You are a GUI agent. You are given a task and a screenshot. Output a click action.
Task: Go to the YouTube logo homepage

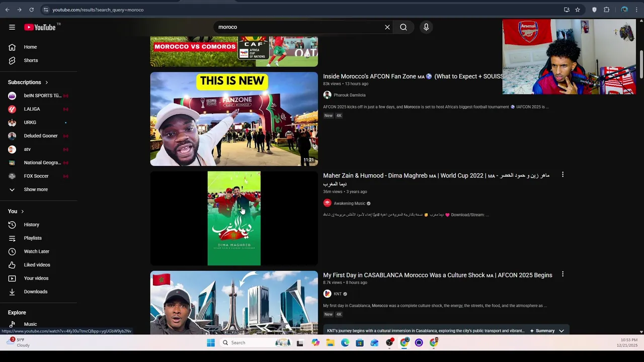[x=40, y=27]
